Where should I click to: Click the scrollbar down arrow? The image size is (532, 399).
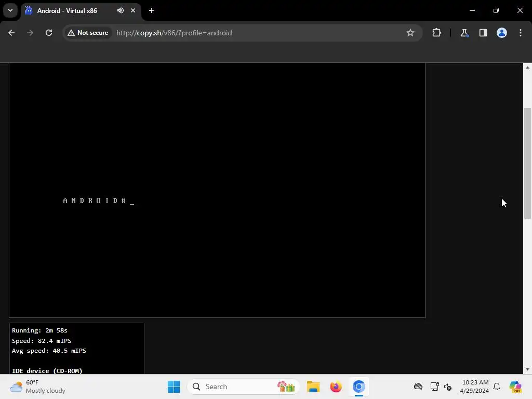(x=527, y=369)
